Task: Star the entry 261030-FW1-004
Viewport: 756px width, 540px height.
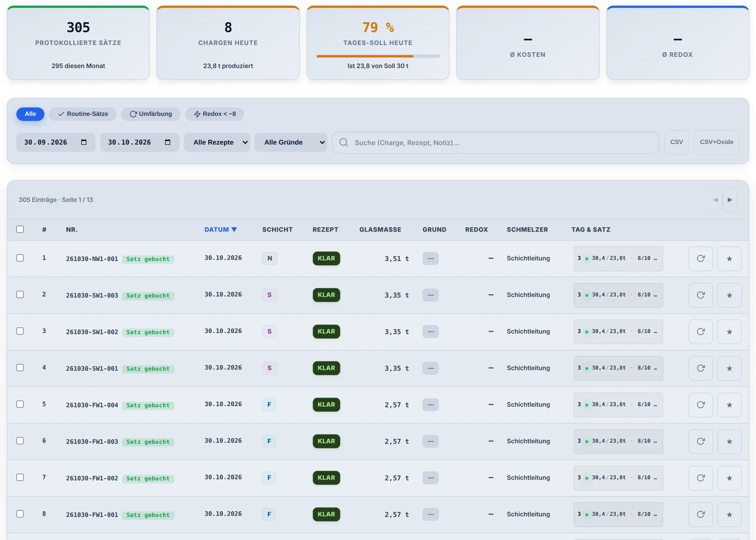Action: pyautogui.click(x=729, y=405)
